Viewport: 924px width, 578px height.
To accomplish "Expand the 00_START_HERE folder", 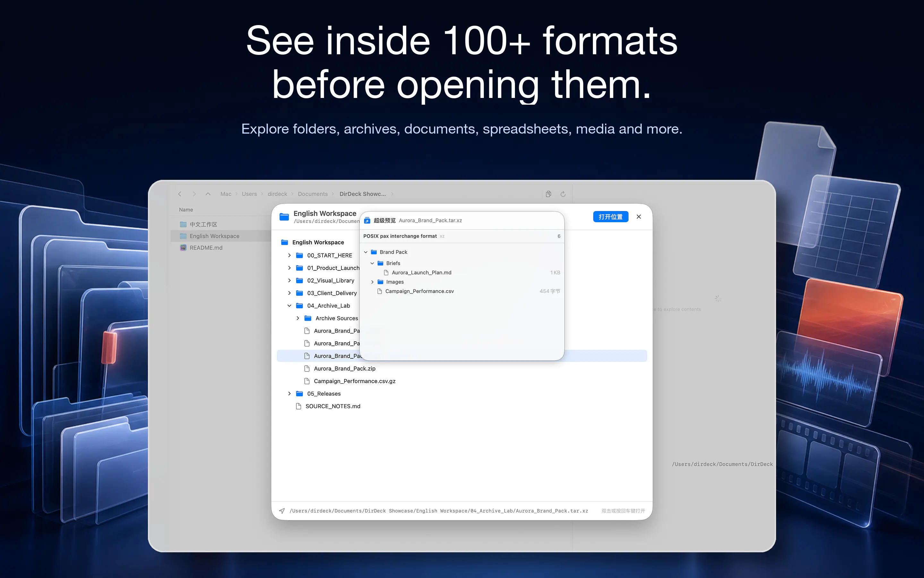I will 289,255.
